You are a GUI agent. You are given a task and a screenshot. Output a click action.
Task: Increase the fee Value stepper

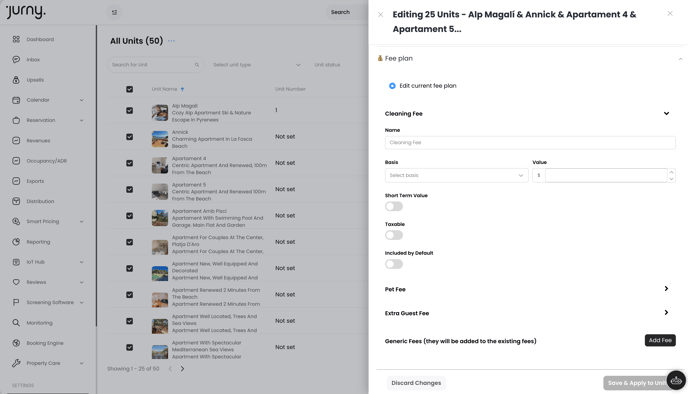coord(671,172)
